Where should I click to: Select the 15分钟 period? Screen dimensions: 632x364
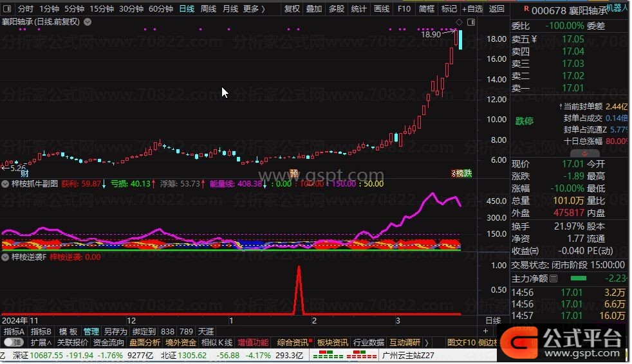102,8
